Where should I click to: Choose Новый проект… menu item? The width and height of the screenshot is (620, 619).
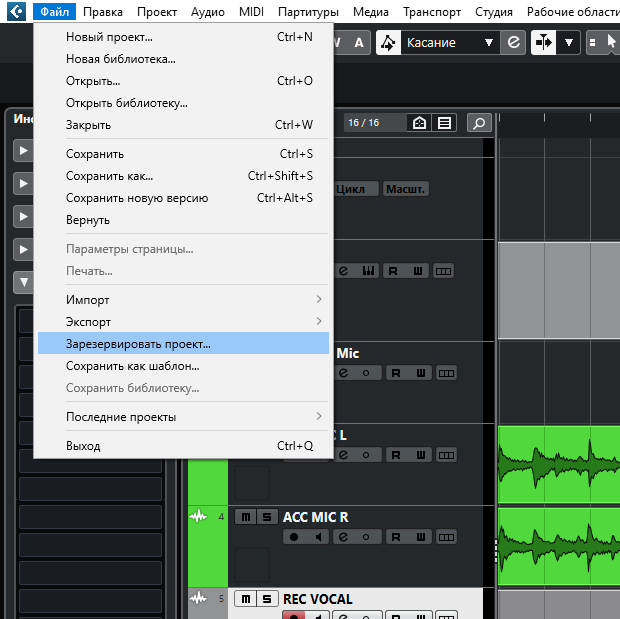coord(183,37)
